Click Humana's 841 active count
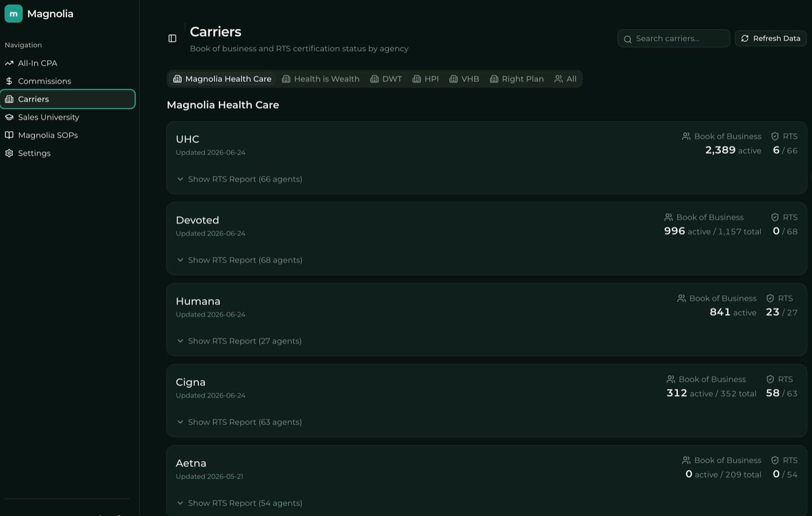 tap(733, 313)
